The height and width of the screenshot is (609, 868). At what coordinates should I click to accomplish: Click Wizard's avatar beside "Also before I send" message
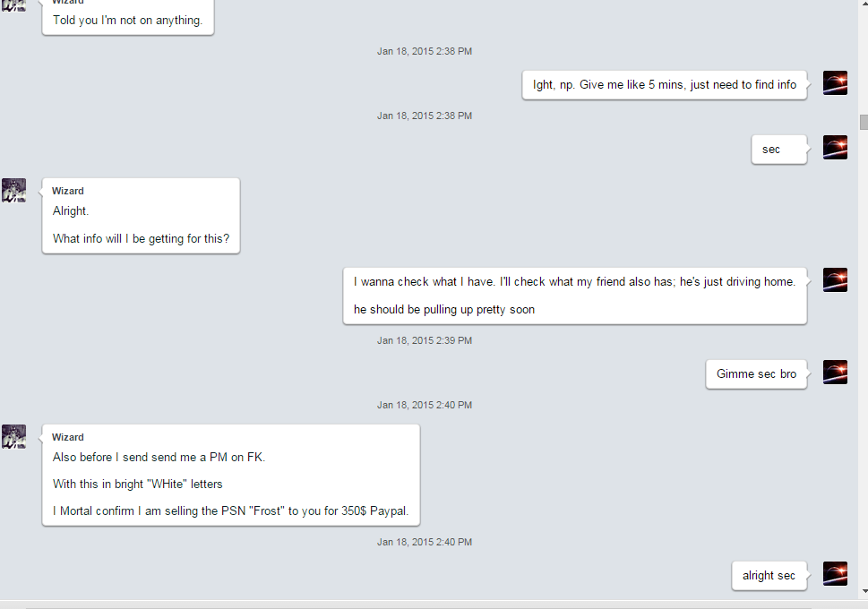coord(13,437)
